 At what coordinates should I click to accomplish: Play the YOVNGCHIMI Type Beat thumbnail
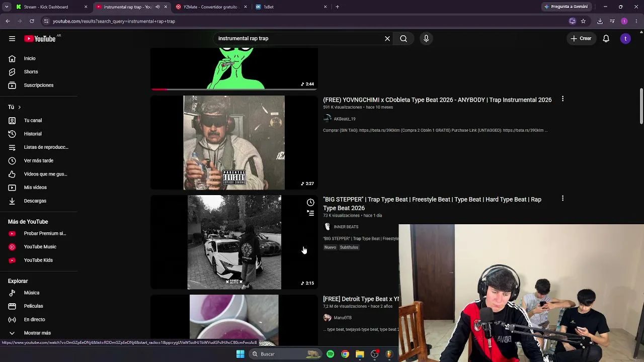coord(234,143)
